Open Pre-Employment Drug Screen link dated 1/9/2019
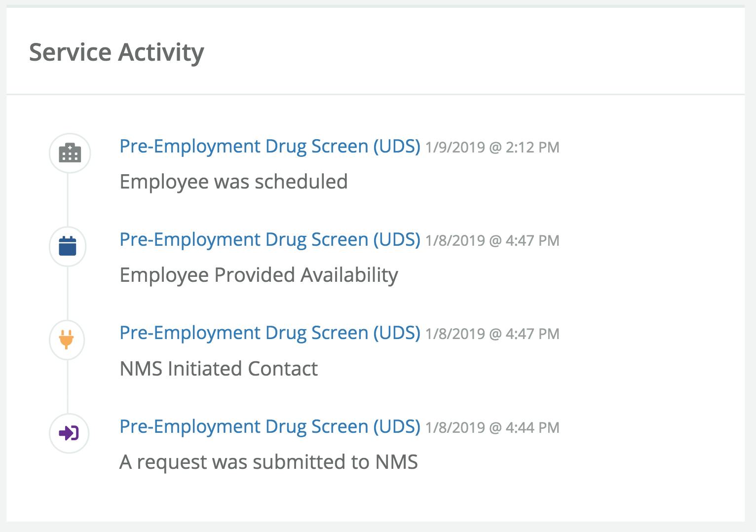756x532 pixels. [269, 146]
